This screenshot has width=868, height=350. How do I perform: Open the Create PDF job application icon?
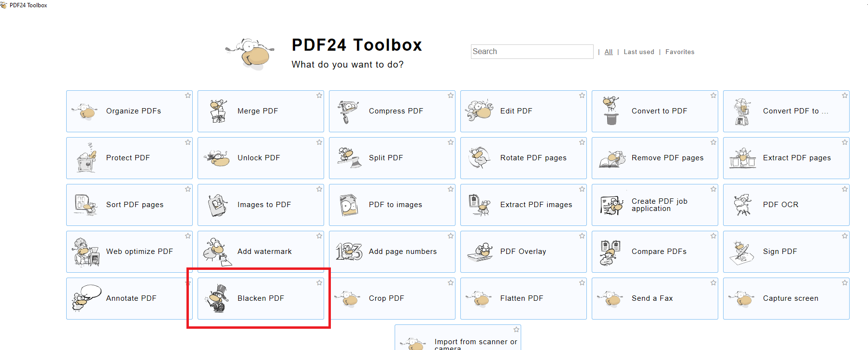pyautogui.click(x=612, y=205)
